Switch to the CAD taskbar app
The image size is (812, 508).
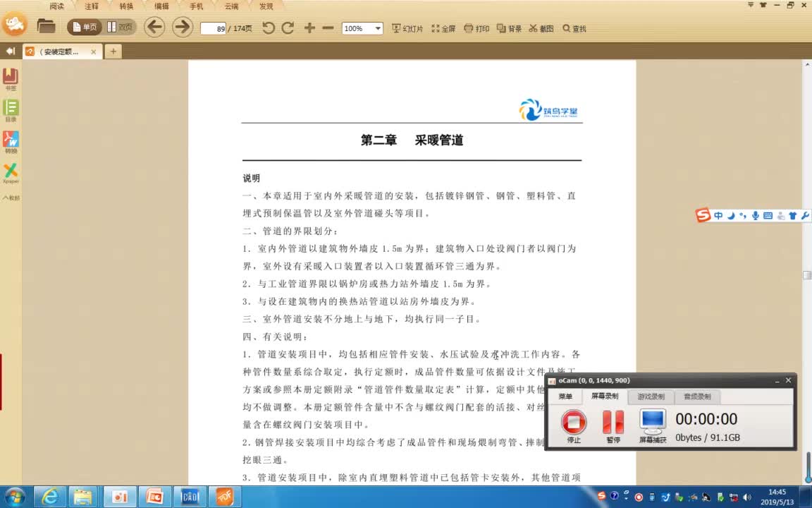click(190, 497)
